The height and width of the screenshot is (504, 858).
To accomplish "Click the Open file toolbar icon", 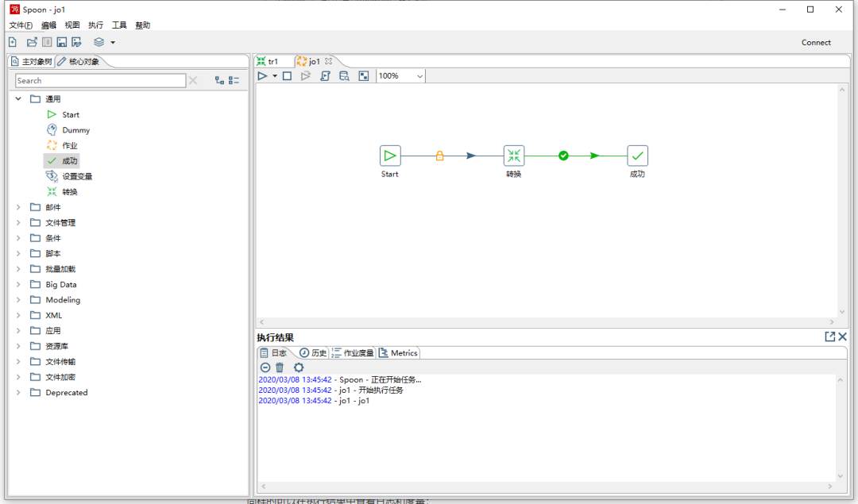I will pyautogui.click(x=32, y=42).
